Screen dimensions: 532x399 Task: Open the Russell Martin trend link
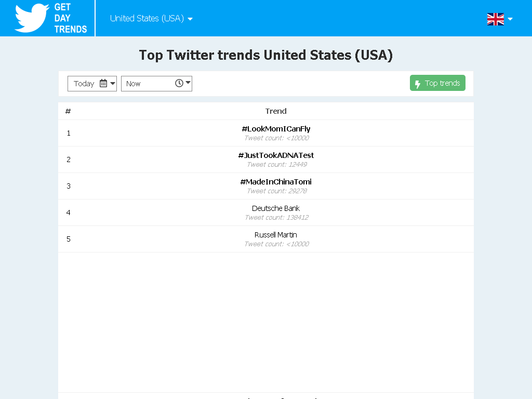click(276, 235)
